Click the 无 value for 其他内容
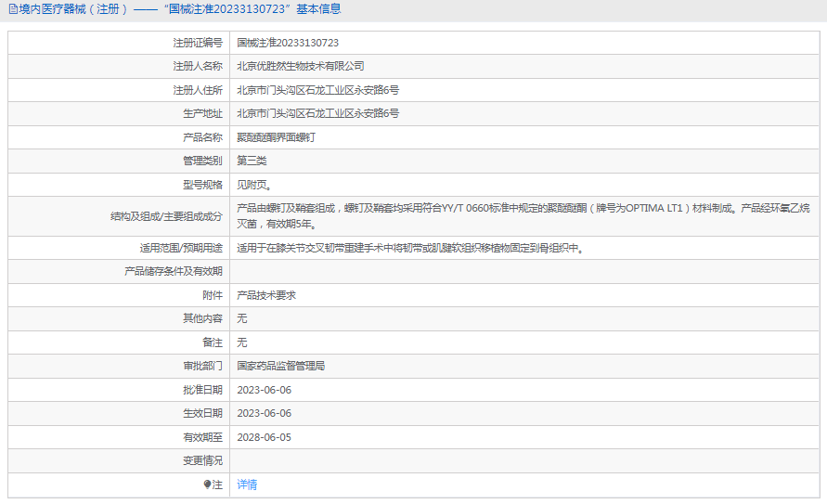Image resolution: width=827 pixels, height=504 pixels. pyautogui.click(x=242, y=318)
